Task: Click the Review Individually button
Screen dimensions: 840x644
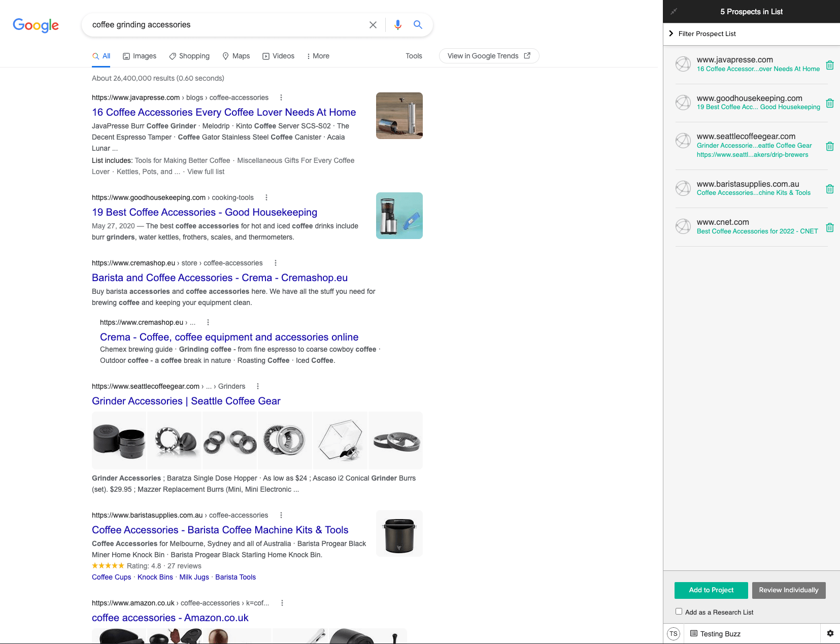Action: [789, 590]
